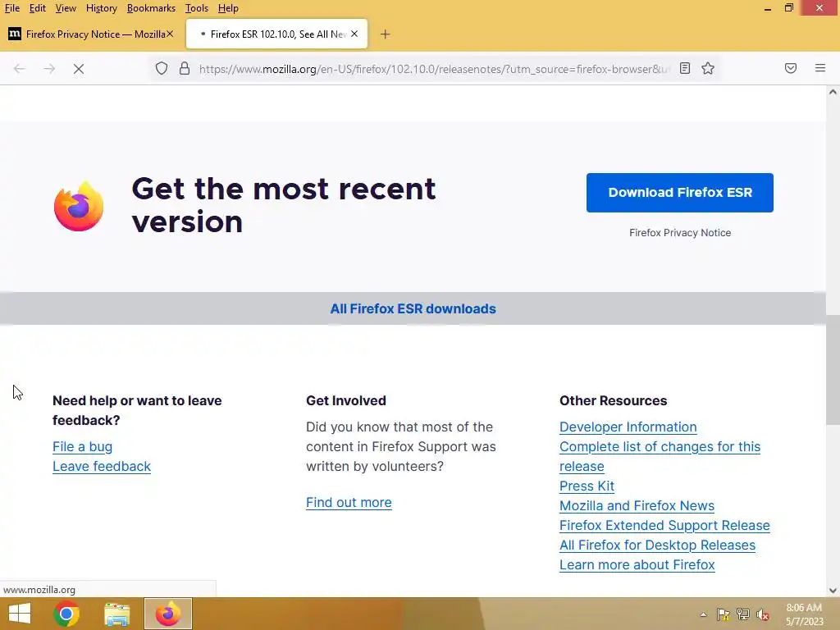Follow the Find out more link
Viewport: 840px width, 630px height.
pos(349,503)
